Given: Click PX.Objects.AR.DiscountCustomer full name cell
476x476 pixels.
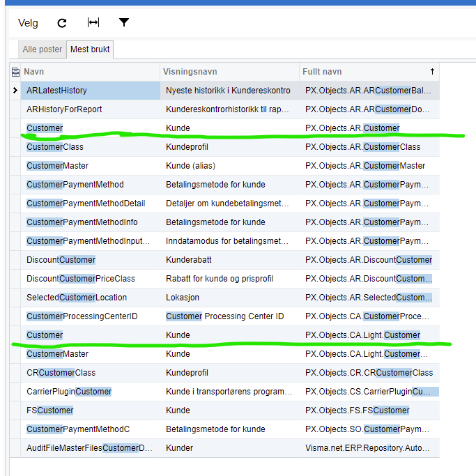Looking at the screenshot, I should point(369,260).
